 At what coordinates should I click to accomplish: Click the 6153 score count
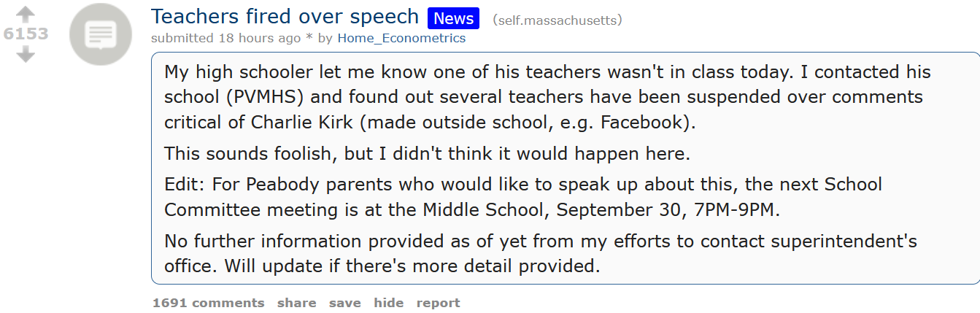[x=26, y=34]
